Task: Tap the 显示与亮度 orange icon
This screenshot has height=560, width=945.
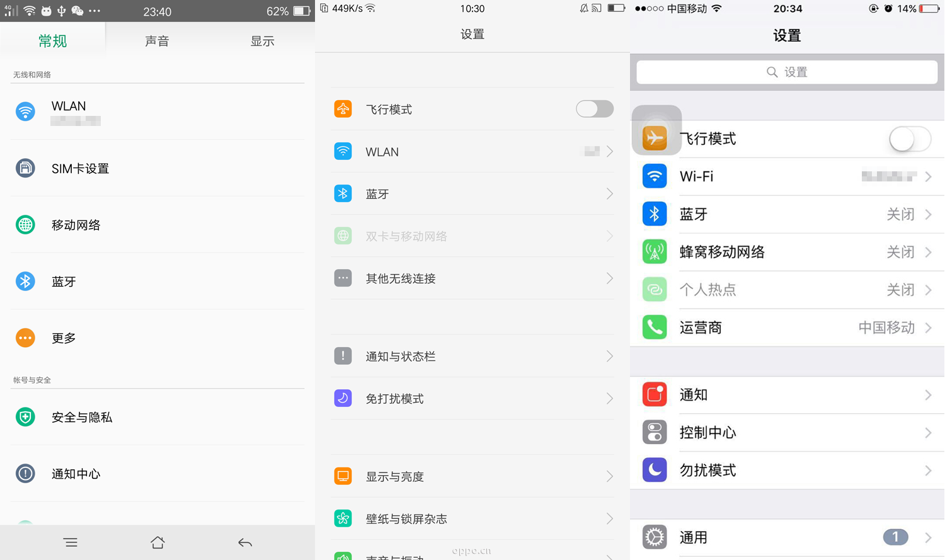Action: 343,476
